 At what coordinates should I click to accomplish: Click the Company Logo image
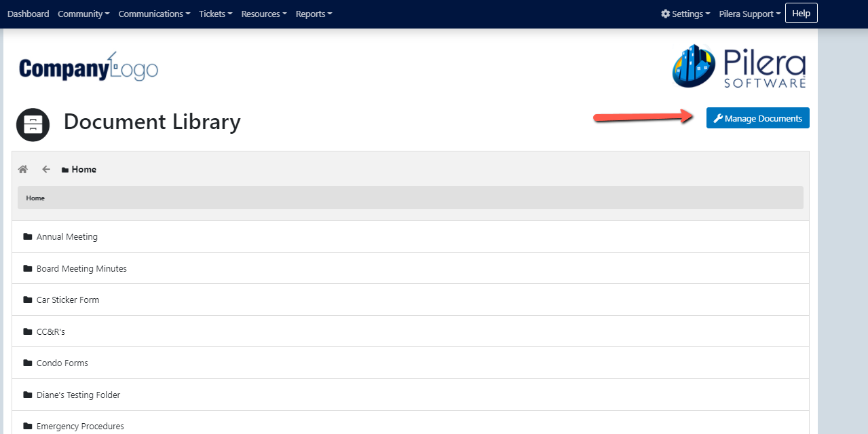(x=88, y=67)
